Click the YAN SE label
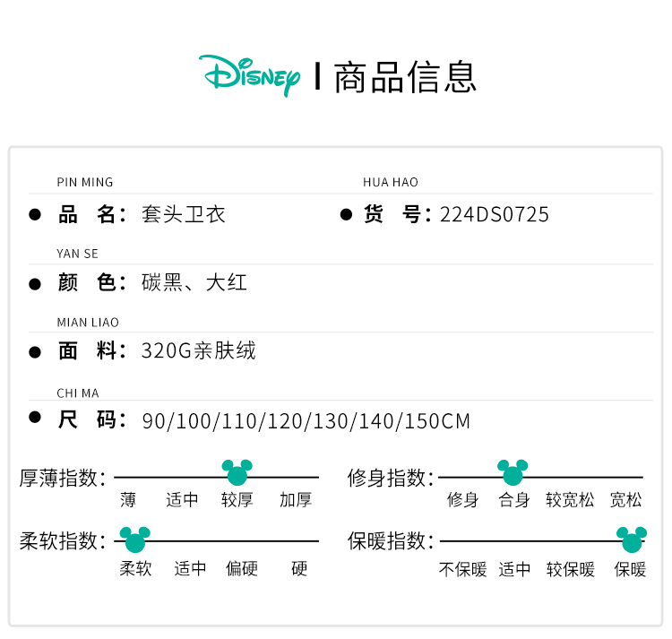Screen dimensions: 672x639 [x=78, y=254]
